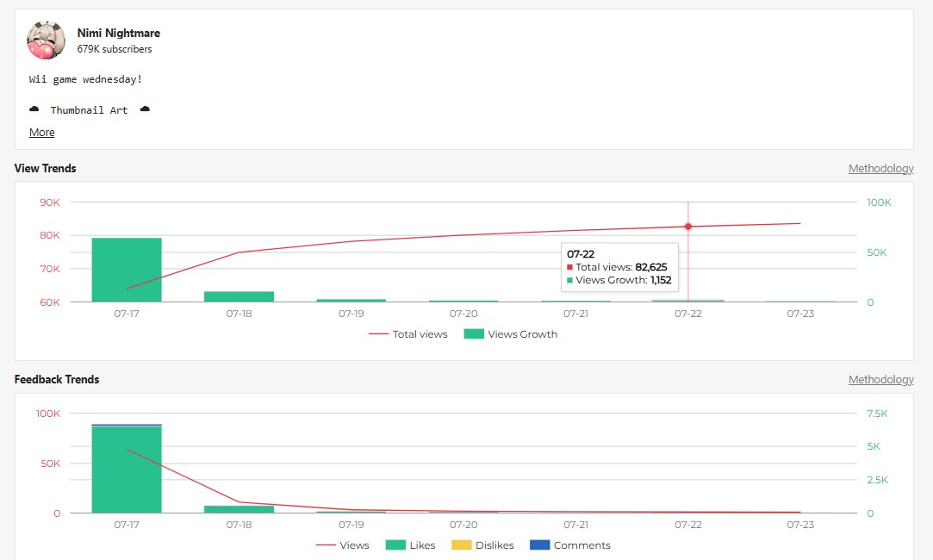This screenshot has width=933, height=560.
Task: Toggle Views Growth legend entry
Action: click(x=511, y=334)
